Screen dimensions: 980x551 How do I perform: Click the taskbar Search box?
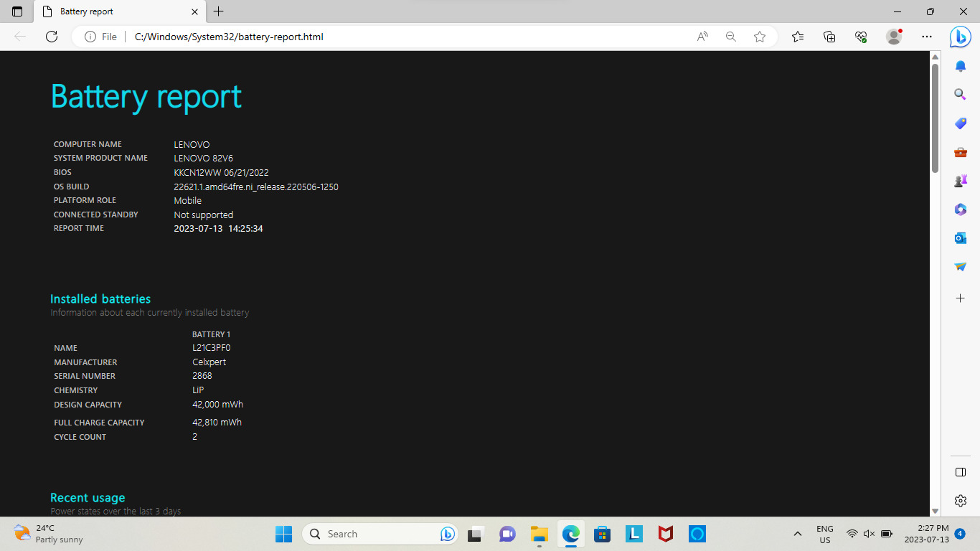pyautogui.click(x=380, y=534)
